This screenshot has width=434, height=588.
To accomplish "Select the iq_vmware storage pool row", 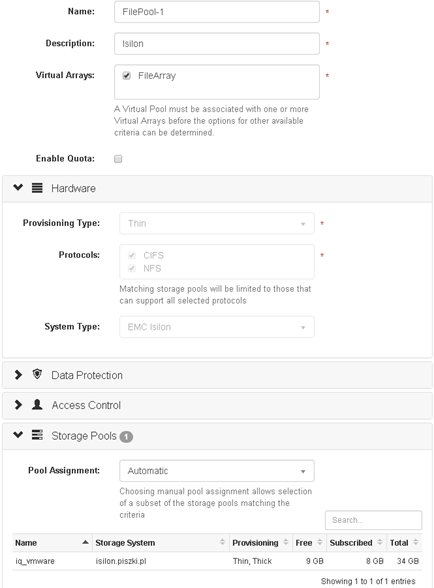I will (x=217, y=561).
